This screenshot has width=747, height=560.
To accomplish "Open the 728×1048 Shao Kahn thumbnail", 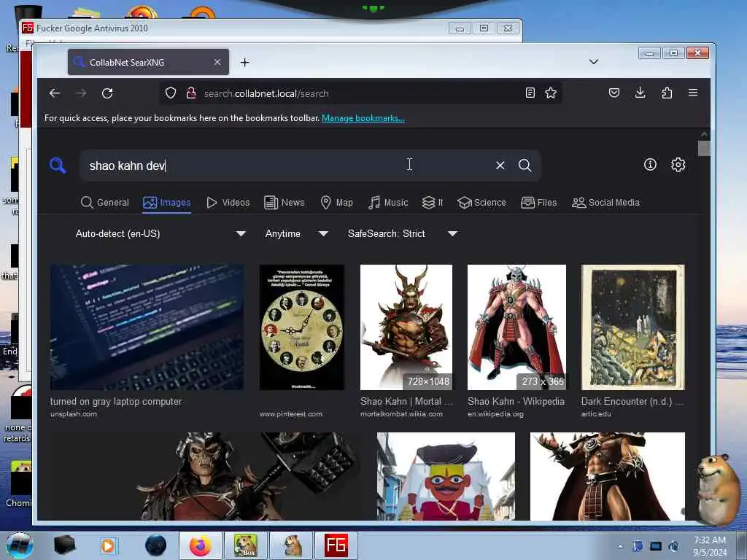I will coord(406,327).
